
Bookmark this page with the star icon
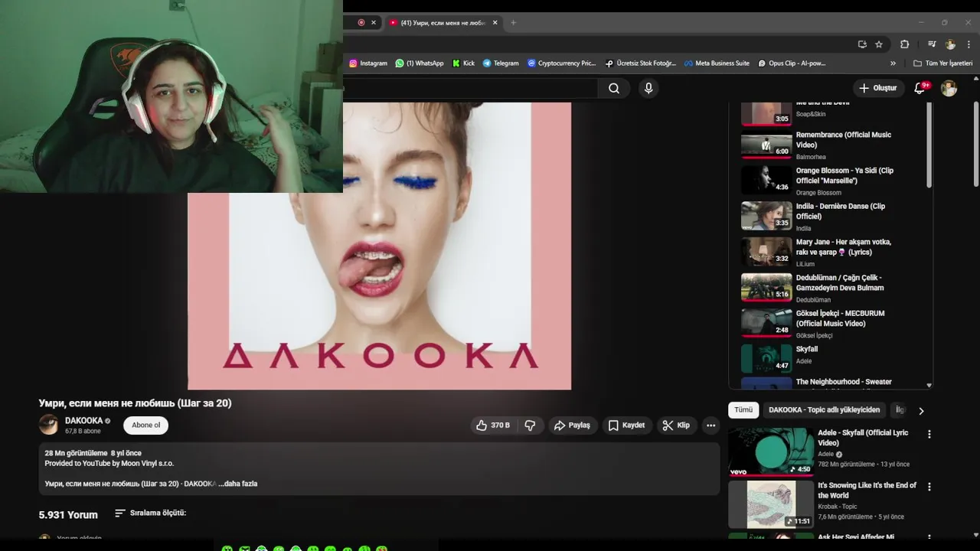[879, 44]
